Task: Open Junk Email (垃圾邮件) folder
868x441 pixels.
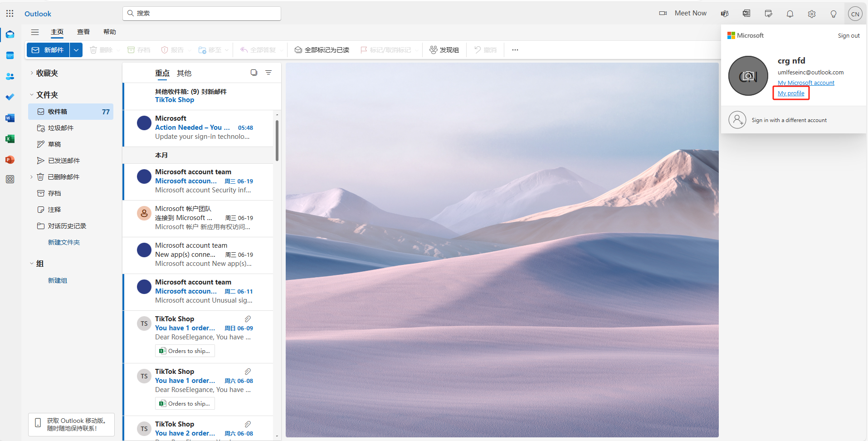Action: click(71, 128)
